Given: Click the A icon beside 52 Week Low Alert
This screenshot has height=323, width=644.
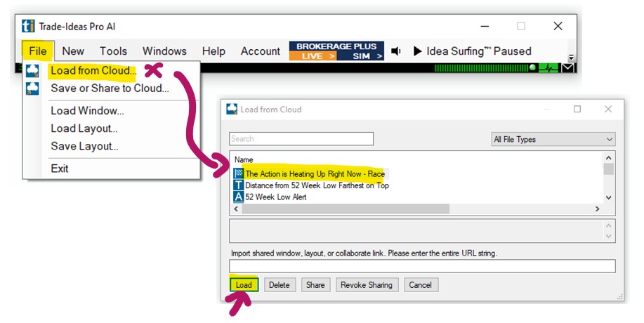Looking at the screenshot, I should coord(239,197).
